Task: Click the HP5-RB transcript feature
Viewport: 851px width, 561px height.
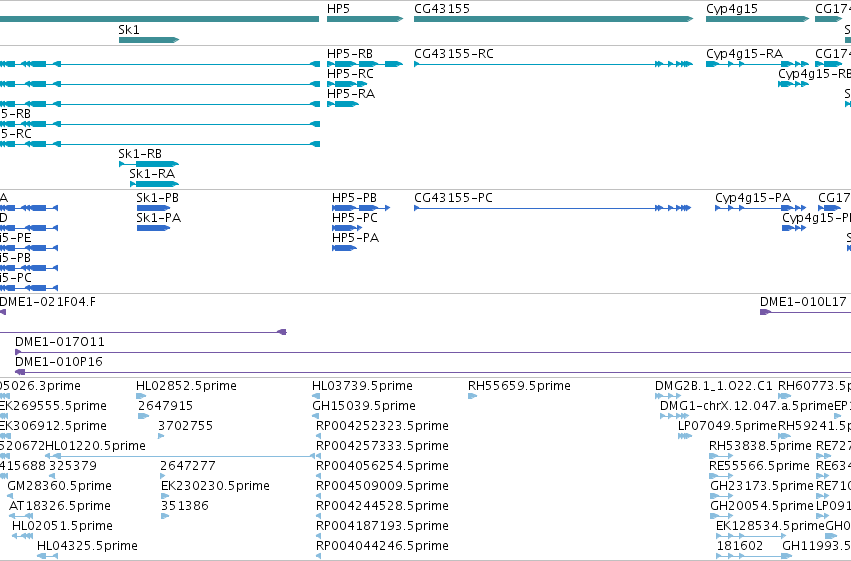Action: pos(365,64)
